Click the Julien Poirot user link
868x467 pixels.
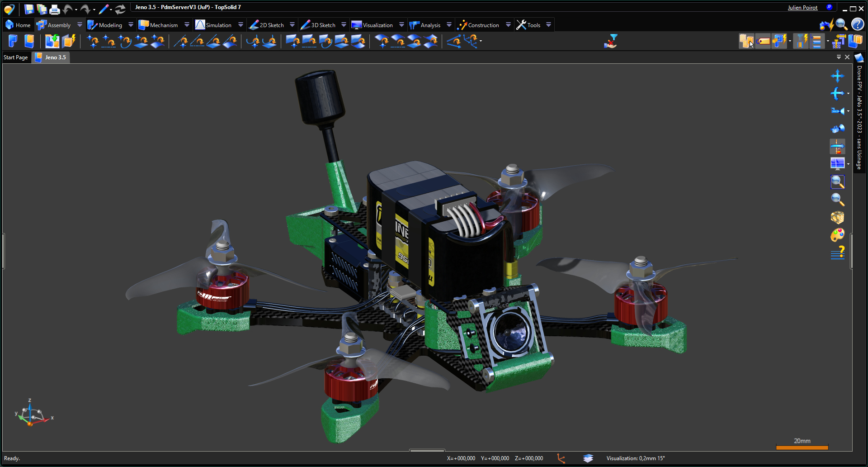point(802,8)
